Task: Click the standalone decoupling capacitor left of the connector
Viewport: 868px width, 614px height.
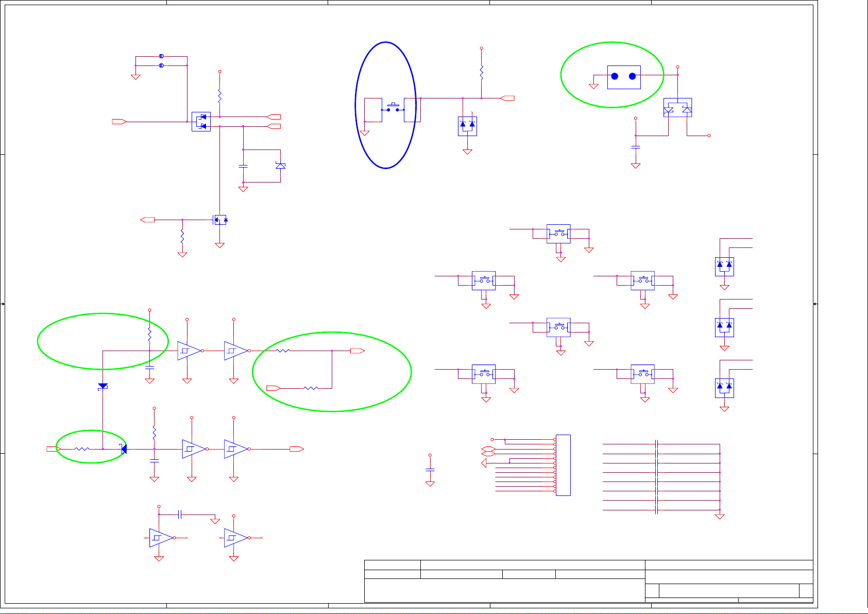Action: [x=430, y=470]
